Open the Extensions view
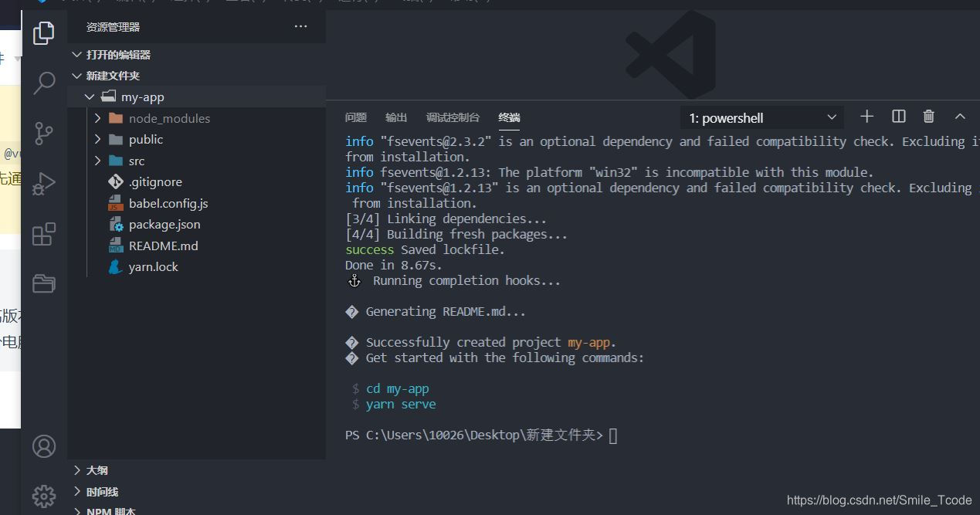 tap(44, 233)
